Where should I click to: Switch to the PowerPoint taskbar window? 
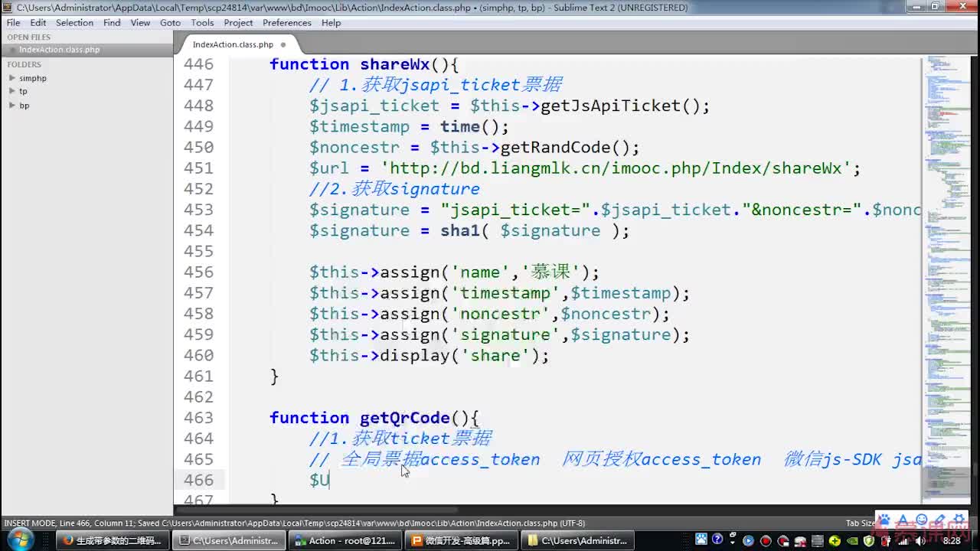pos(460,540)
